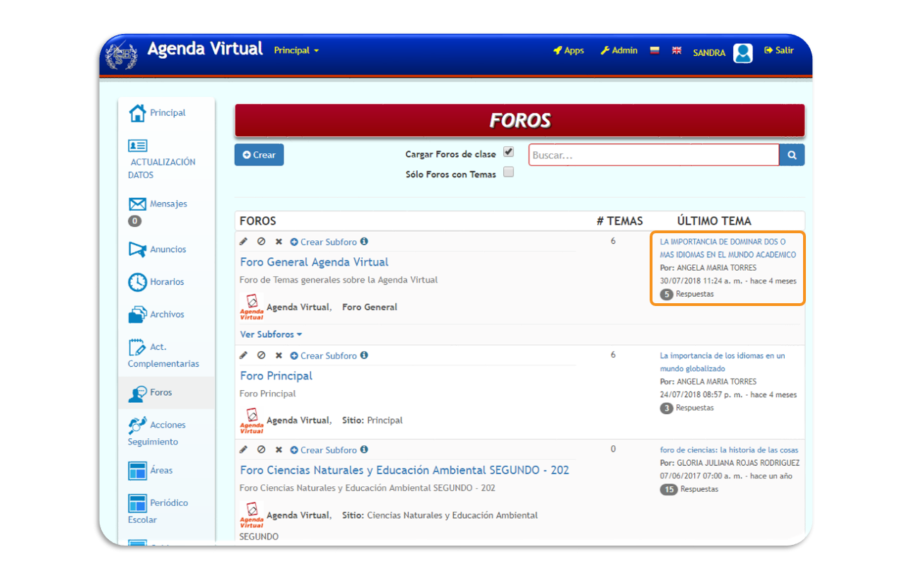Click the Agenda Virtual header title
Screen dimensions: 919x588
click(205, 49)
